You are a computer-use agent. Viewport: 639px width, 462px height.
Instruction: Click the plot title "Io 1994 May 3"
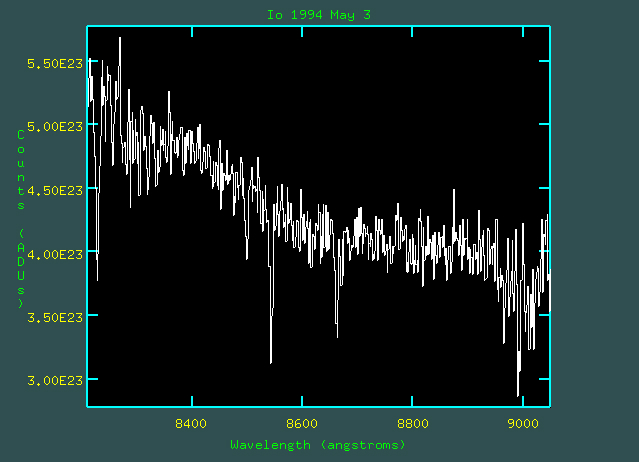[319, 15]
